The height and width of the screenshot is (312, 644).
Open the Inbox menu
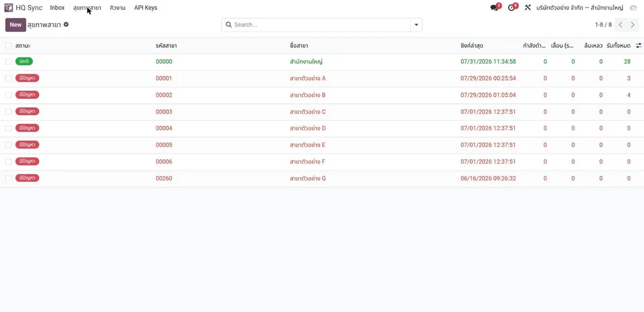tap(57, 8)
